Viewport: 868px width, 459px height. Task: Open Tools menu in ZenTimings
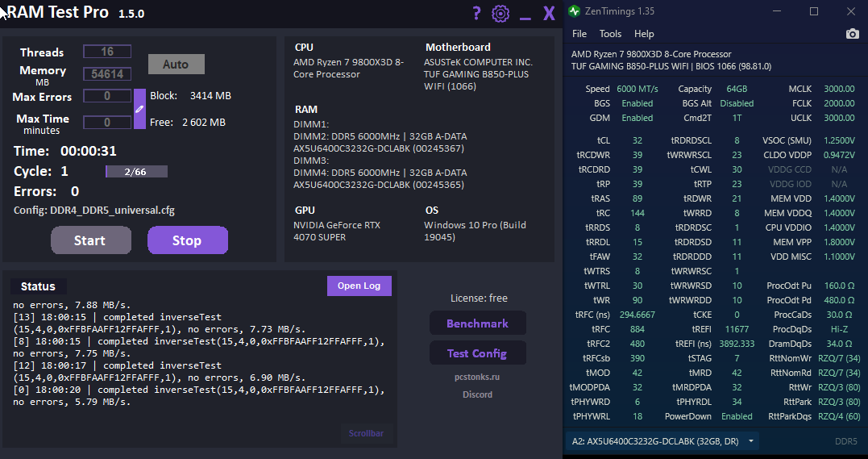pyautogui.click(x=610, y=34)
